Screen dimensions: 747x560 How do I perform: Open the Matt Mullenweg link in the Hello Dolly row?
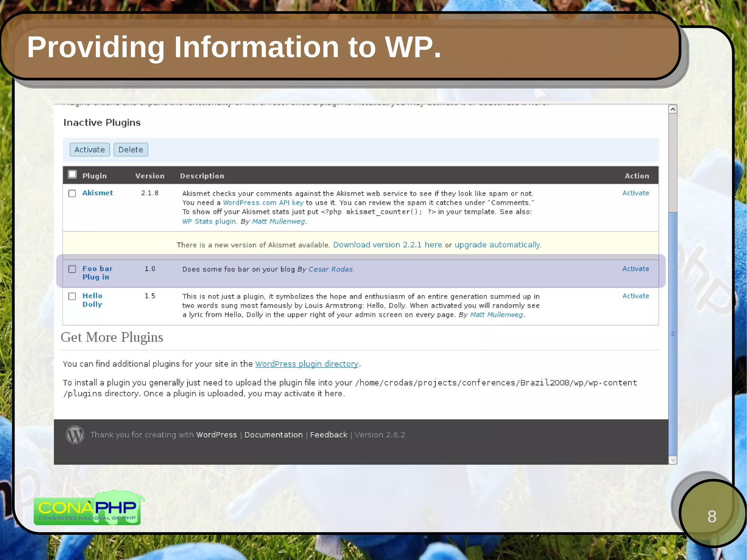click(x=497, y=314)
